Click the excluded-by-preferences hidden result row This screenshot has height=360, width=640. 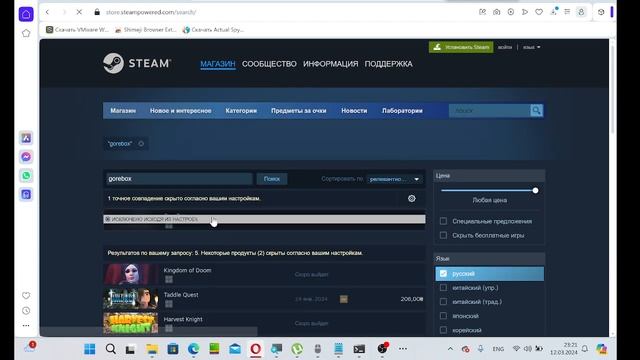pyautogui.click(x=264, y=219)
